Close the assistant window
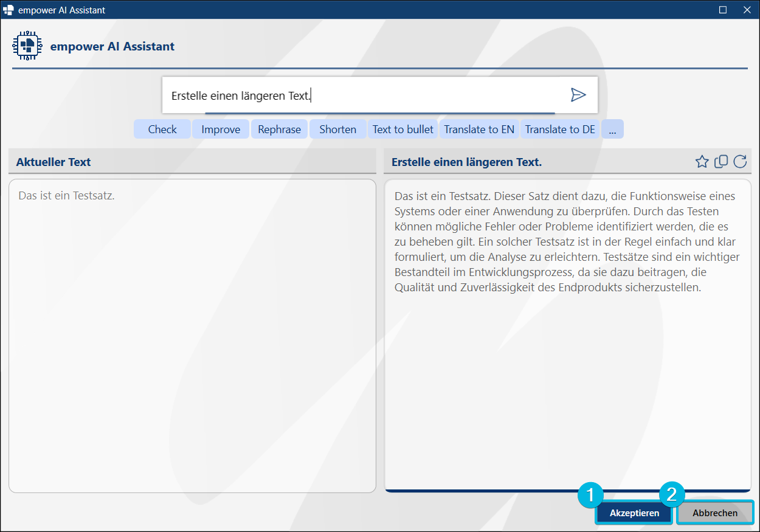This screenshot has width=760, height=532. coord(747,10)
